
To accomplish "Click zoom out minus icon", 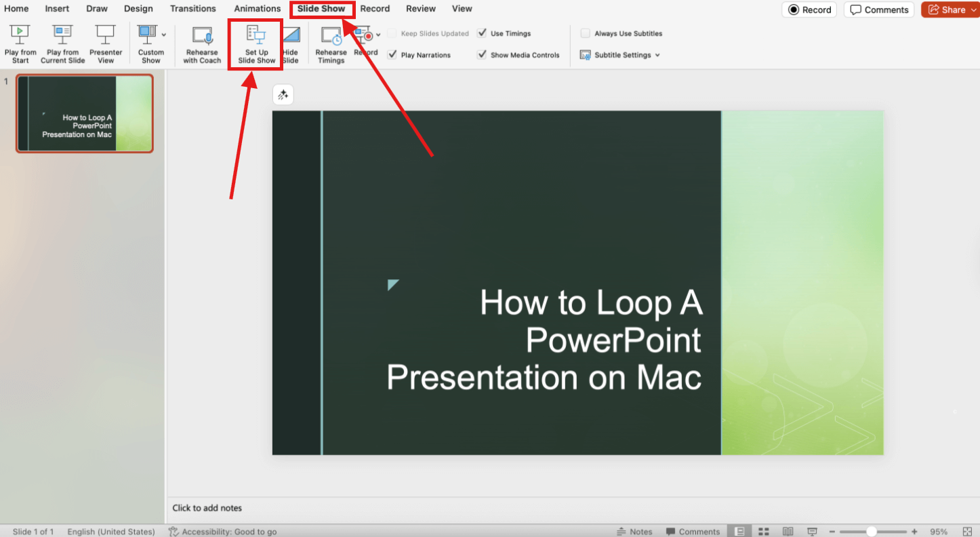I will point(832,532).
